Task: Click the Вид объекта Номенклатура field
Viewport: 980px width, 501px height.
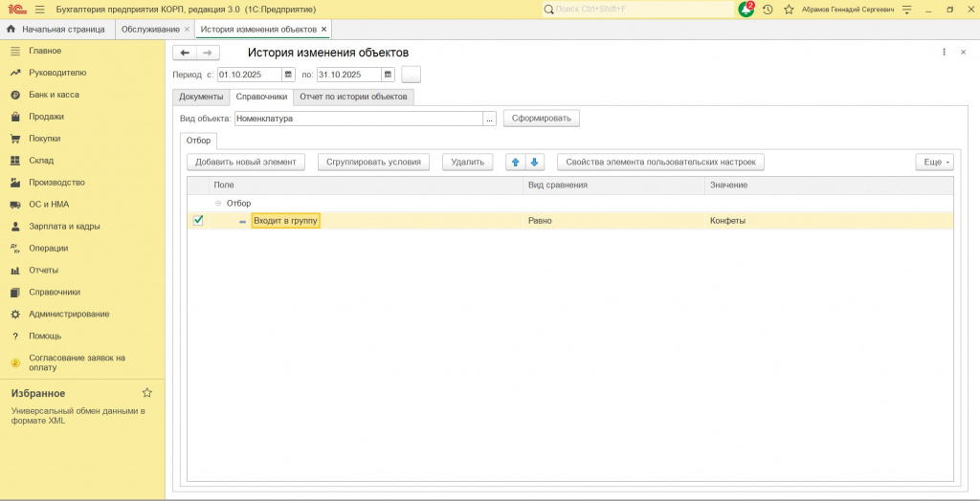Action: coord(359,118)
